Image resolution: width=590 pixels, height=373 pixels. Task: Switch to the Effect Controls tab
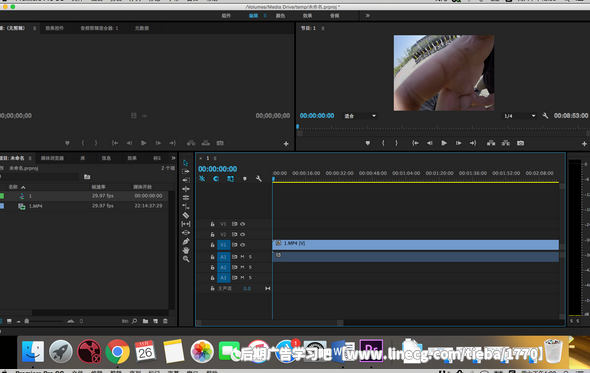[55, 28]
